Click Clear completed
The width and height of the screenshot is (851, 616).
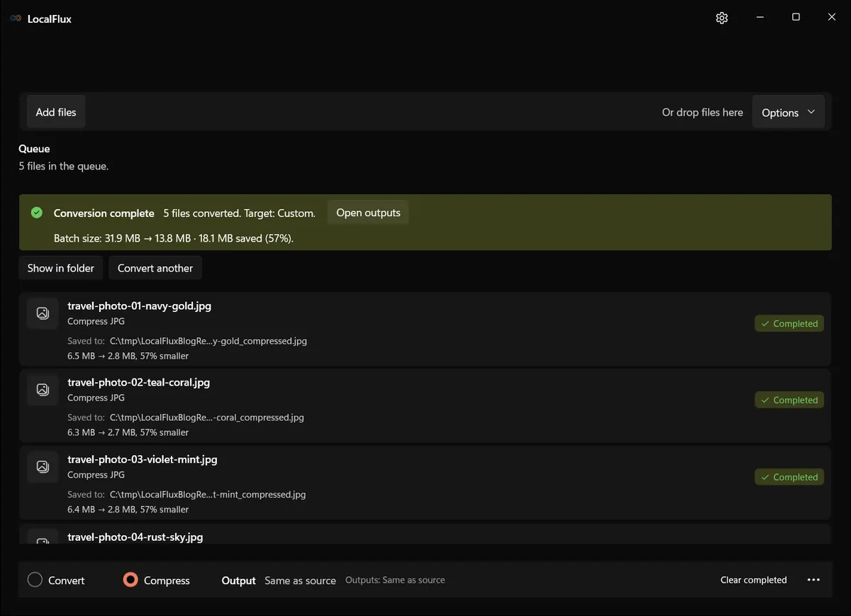click(754, 580)
